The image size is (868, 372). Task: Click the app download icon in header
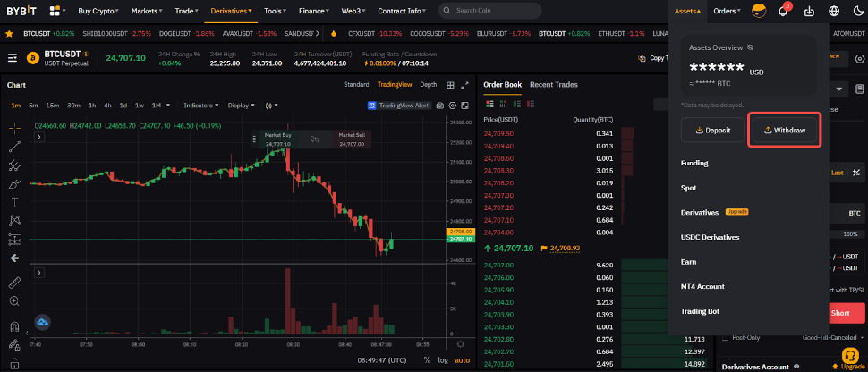coord(809,11)
